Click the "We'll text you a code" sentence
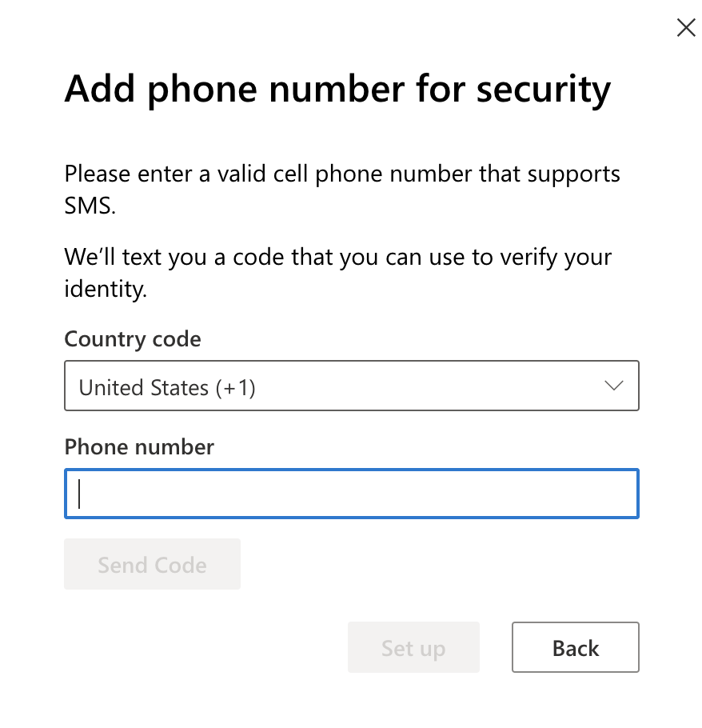The image size is (702, 728). point(337,258)
